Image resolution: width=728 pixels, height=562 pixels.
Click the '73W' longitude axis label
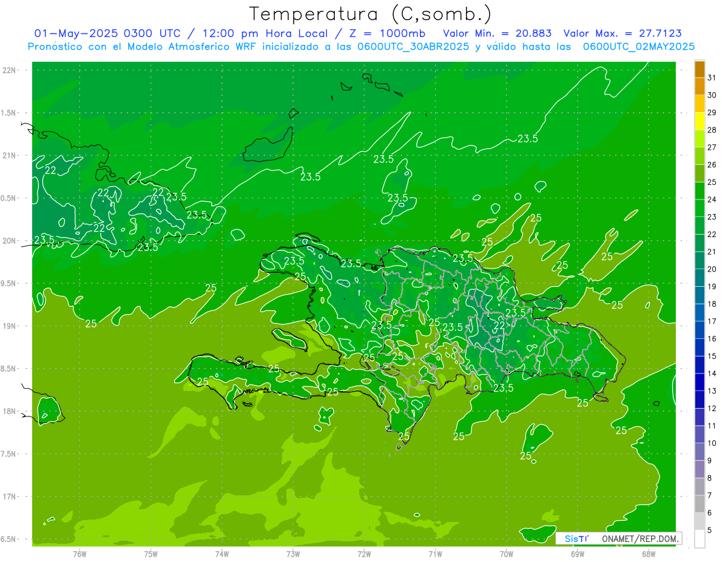click(x=293, y=554)
